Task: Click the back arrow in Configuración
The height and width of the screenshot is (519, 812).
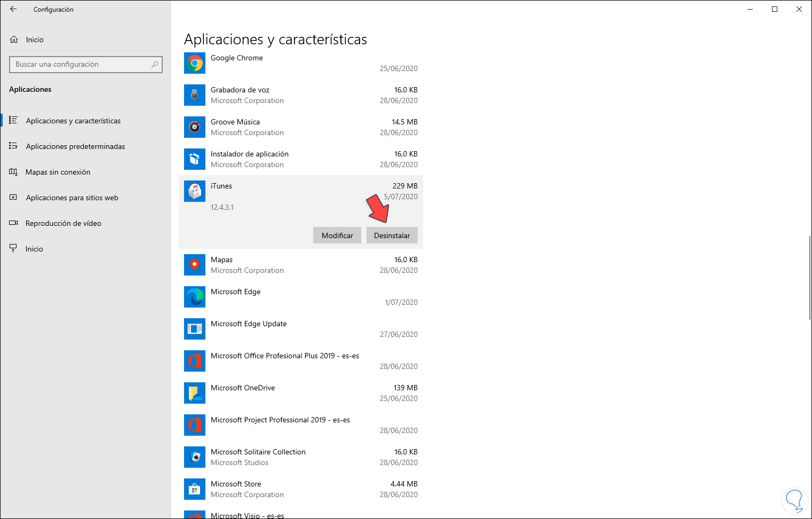Action: [13, 9]
